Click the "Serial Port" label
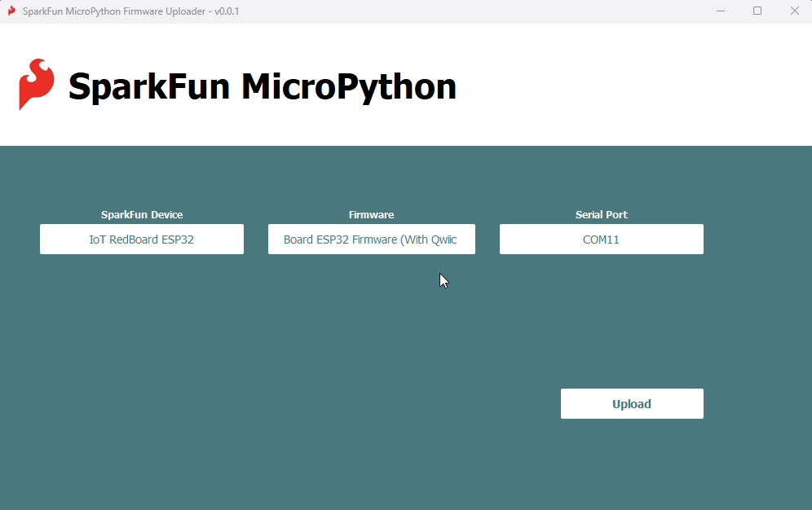The height and width of the screenshot is (510, 812). pyautogui.click(x=601, y=215)
